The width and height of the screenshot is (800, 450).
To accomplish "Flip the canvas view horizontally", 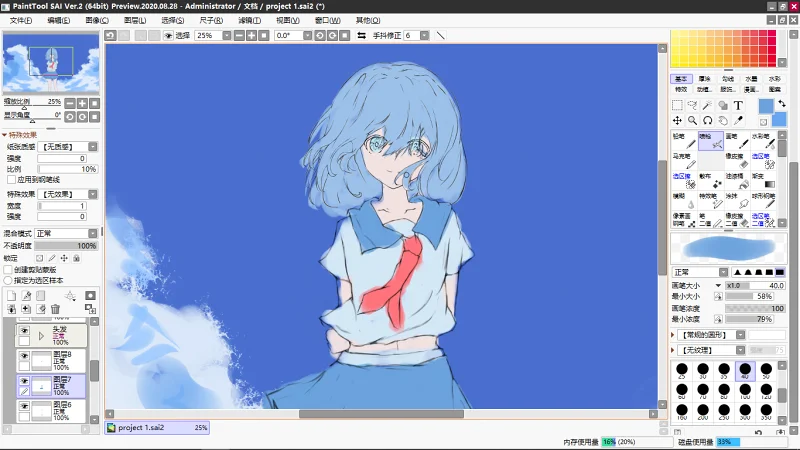I will (361, 35).
